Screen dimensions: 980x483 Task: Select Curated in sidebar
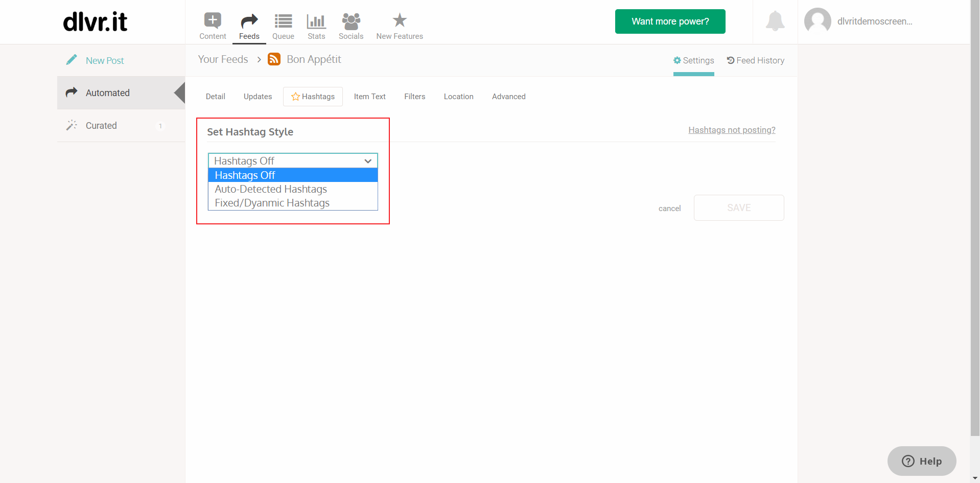[x=101, y=125]
